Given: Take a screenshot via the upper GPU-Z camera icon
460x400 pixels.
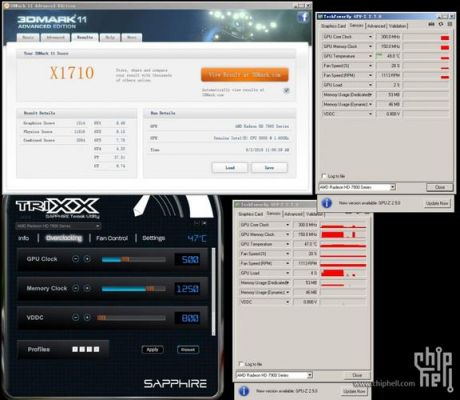Looking at the screenshot, I should [x=431, y=24].
